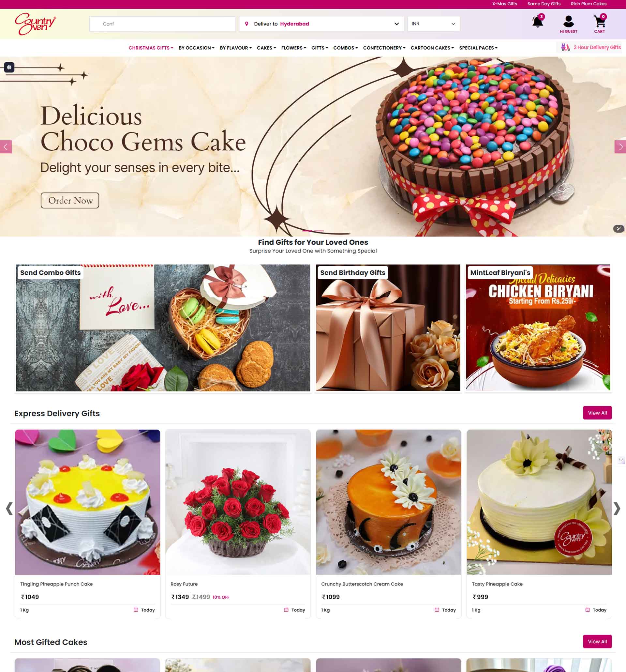Go to next banner slide arrow
Viewport: 626px width, 672px height.
pyautogui.click(x=620, y=147)
